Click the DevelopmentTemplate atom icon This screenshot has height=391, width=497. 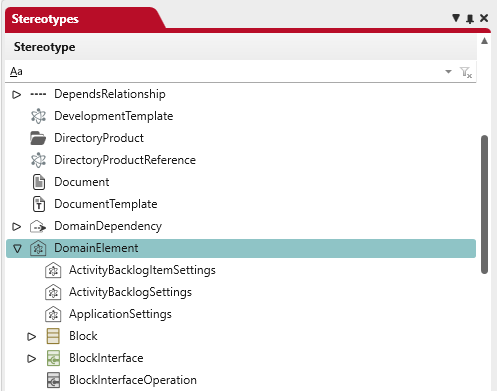[38, 116]
